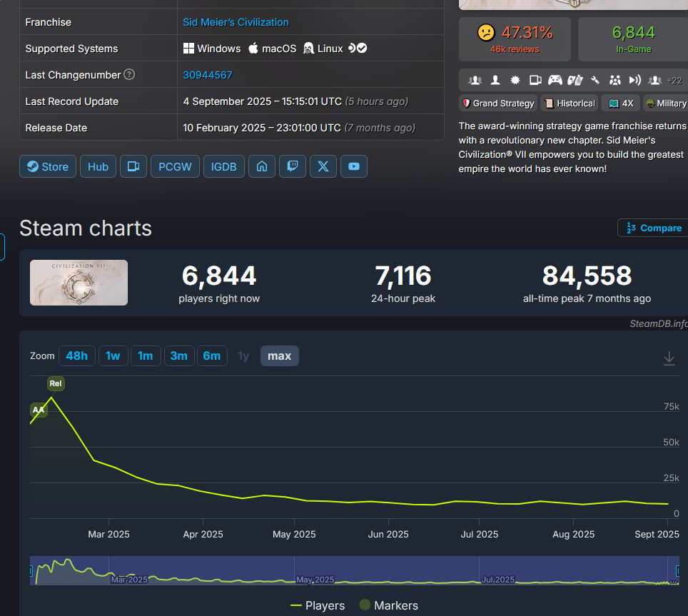Open the Military tag
The width and height of the screenshot is (688, 616).
coord(666,103)
